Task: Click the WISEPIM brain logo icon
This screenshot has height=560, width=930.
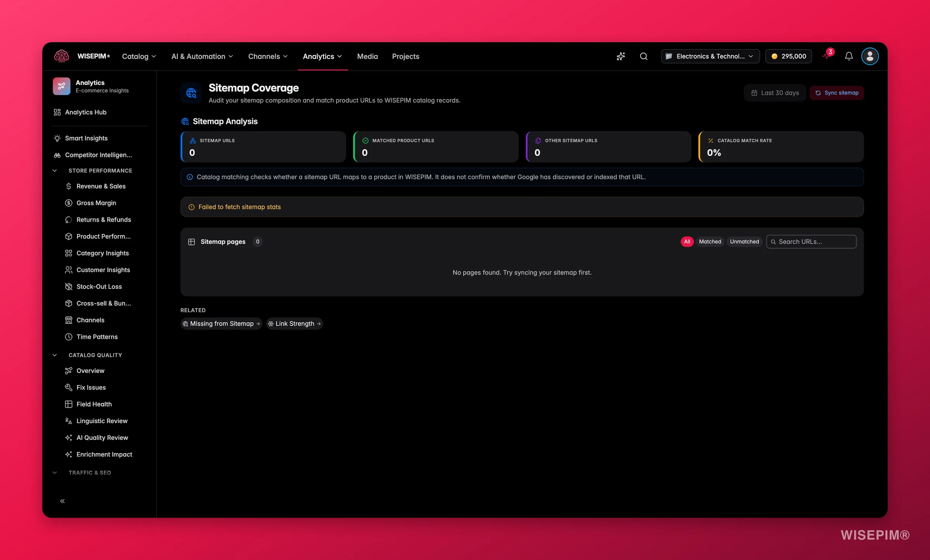Action: 62,56
